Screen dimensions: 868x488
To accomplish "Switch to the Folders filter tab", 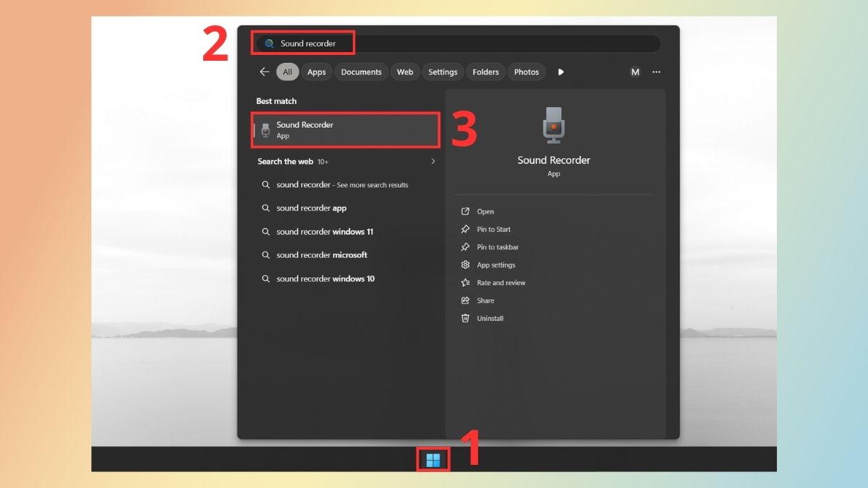I will (485, 72).
